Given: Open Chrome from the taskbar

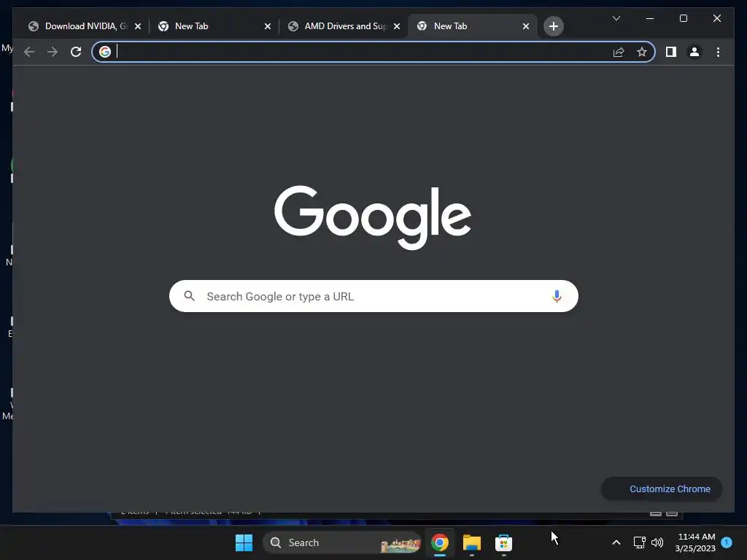Looking at the screenshot, I should click(x=440, y=542).
